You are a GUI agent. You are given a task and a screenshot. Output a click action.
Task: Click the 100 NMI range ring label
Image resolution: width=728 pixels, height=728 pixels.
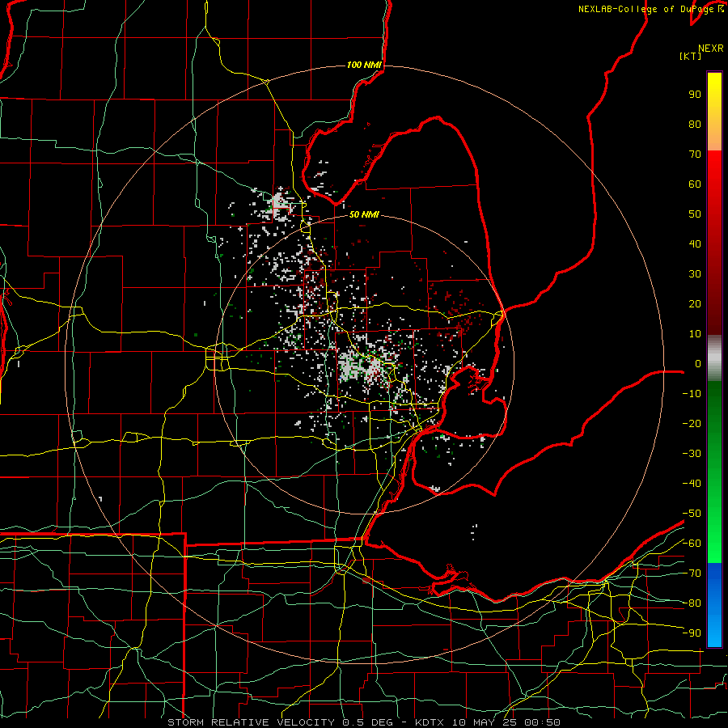point(364,65)
